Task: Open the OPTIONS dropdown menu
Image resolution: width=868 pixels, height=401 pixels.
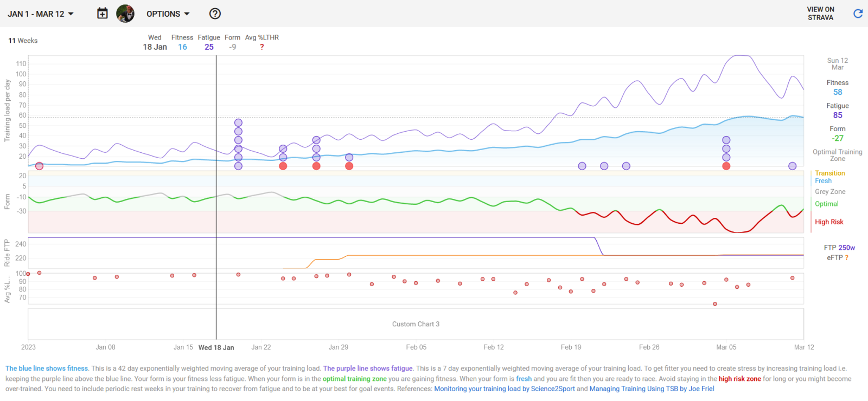Action: [x=168, y=14]
